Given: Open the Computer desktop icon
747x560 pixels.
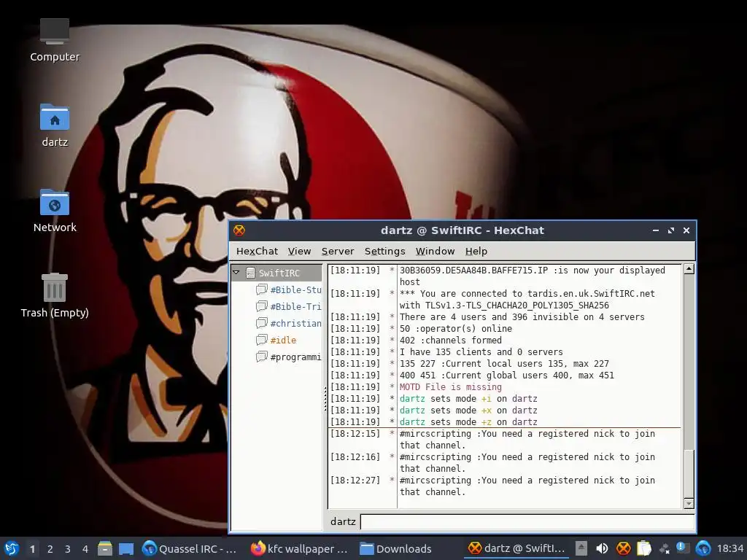Looking at the screenshot, I should pos(54,39).
